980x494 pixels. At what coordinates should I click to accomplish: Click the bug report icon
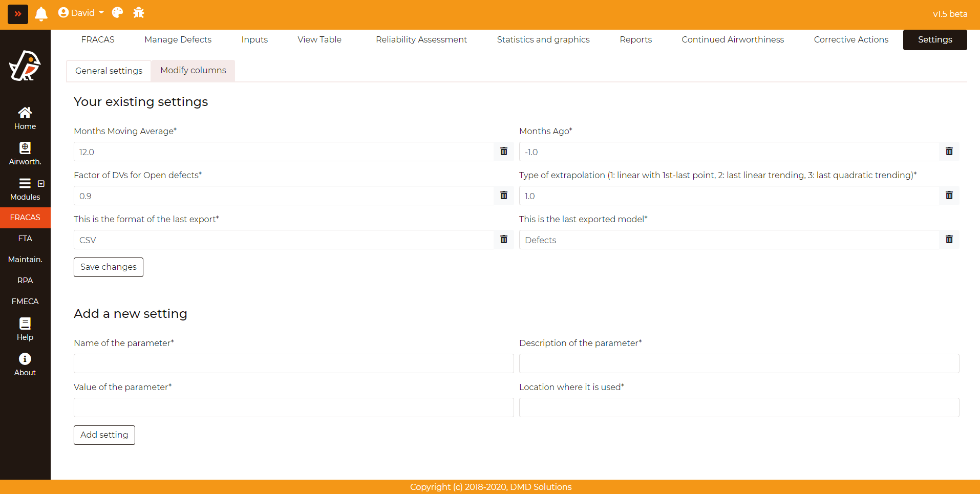[x=139, y=13]
